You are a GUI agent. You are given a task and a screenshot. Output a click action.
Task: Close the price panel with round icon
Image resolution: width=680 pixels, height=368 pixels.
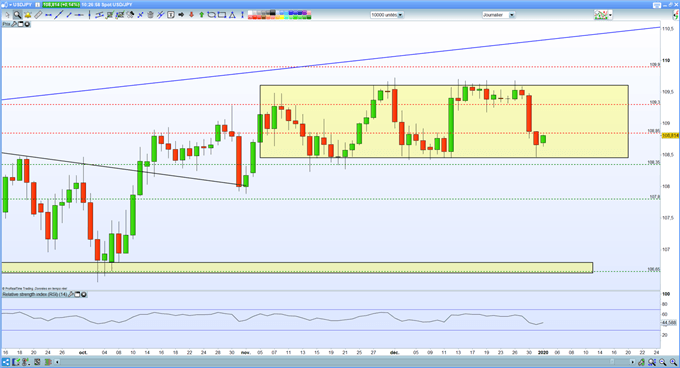pos(27,24)
